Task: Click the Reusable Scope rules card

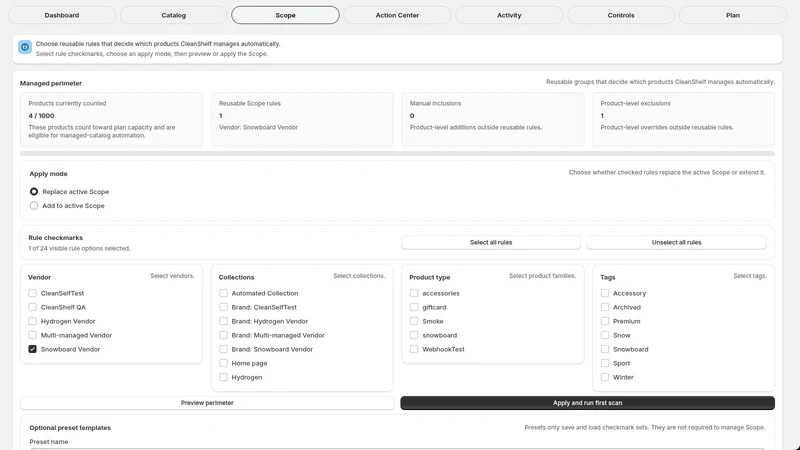Action: (302, 119)
